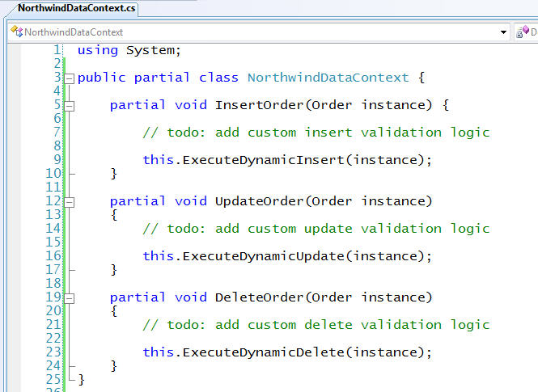Click the class icon beside NorthwindDataContext dropdown

pyautogui.click(x=16, y=32)
